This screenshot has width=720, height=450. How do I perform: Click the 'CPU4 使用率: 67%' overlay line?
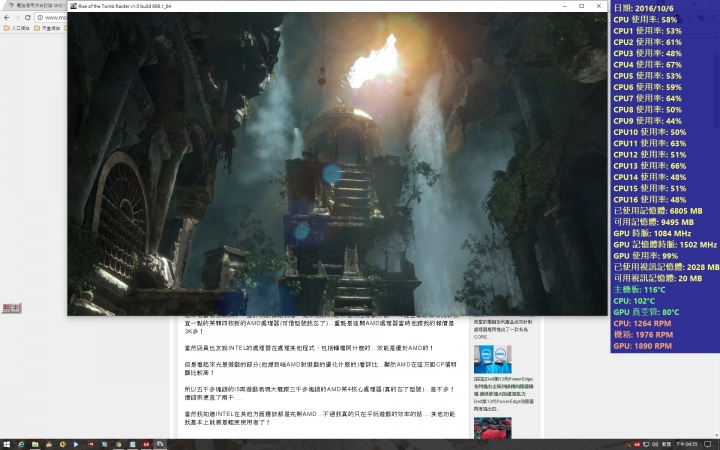647,65
